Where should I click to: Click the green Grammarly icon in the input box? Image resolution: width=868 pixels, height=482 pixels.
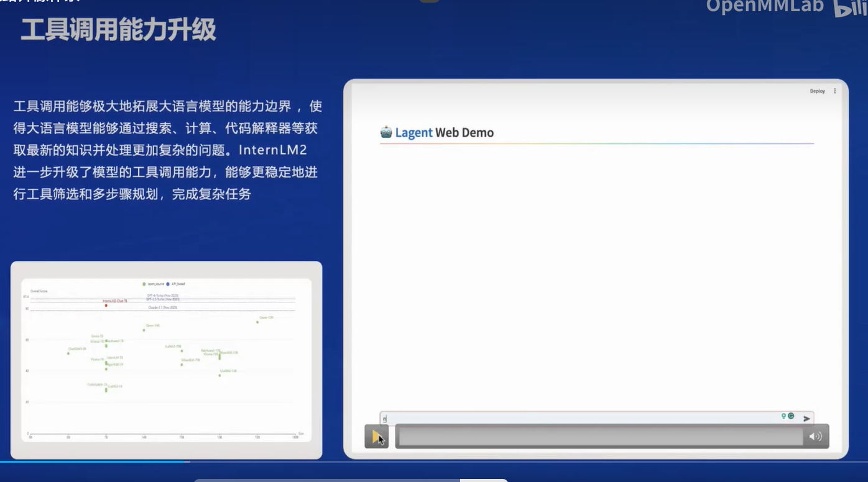(x=791, y=416)
